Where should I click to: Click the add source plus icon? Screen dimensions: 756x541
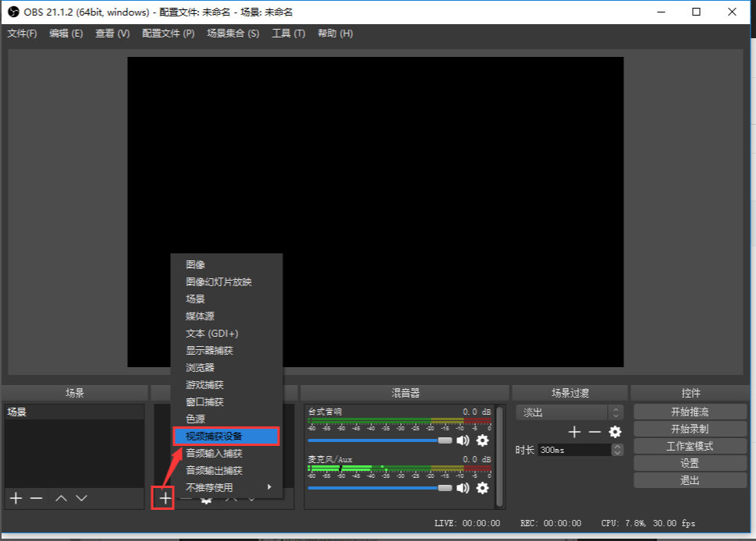point(165,498)
